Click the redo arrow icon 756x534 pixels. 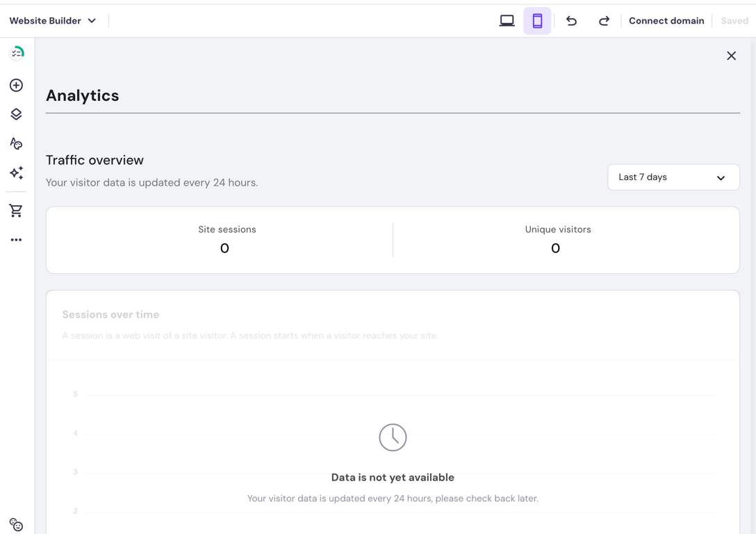(604, 21)
